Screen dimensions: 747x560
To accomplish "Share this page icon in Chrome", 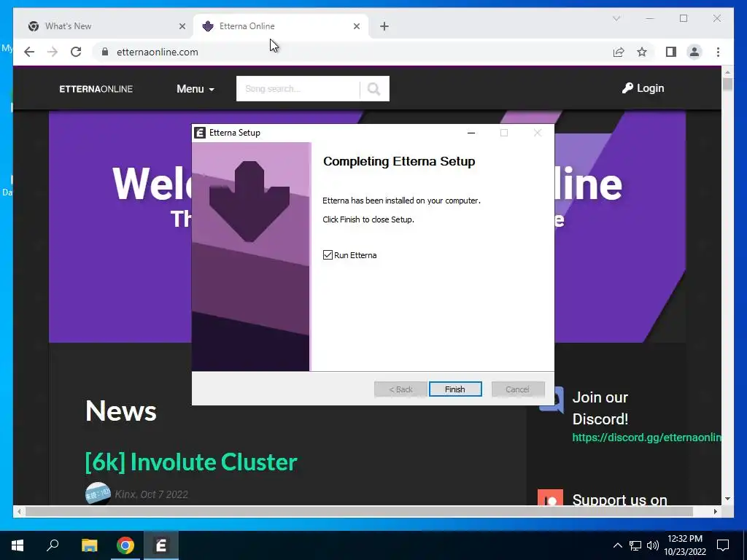I will tap(619, 52).
